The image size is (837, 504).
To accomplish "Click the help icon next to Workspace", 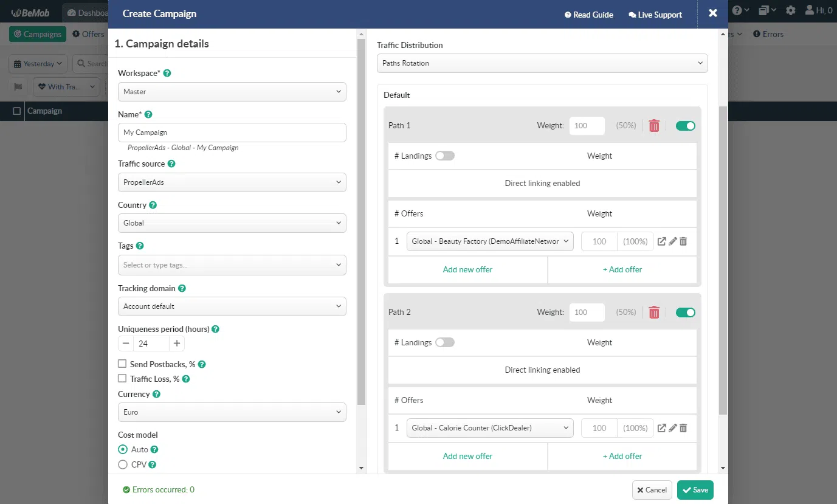I will pos(167,73).
